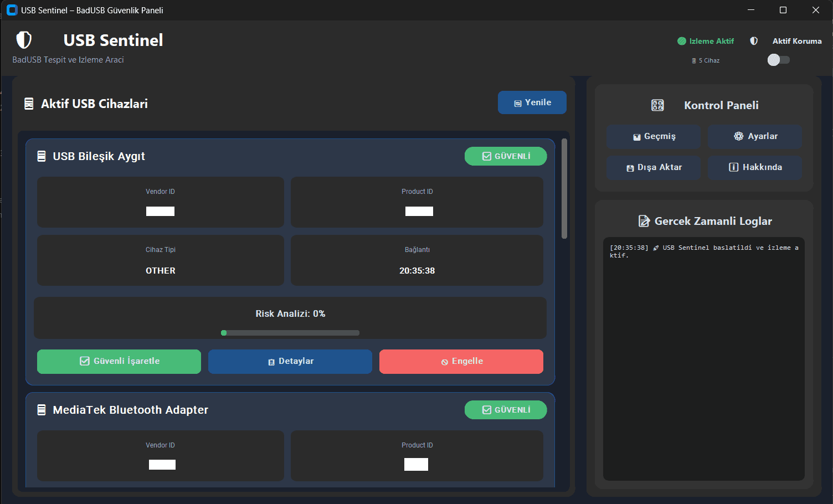The width and height of the screenshot is (833, 504).
Task: Click the Bağlantı label
Action: [x=417, y=250]
